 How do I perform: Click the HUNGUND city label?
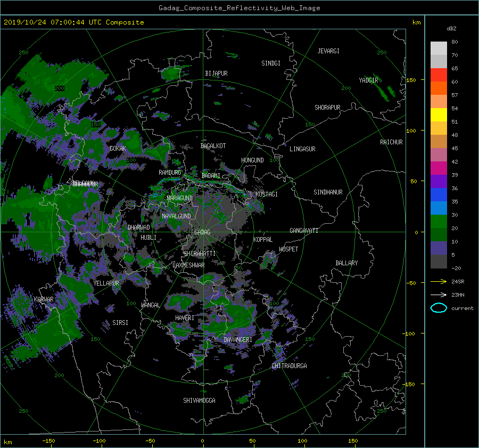click(x=252, y=160)
